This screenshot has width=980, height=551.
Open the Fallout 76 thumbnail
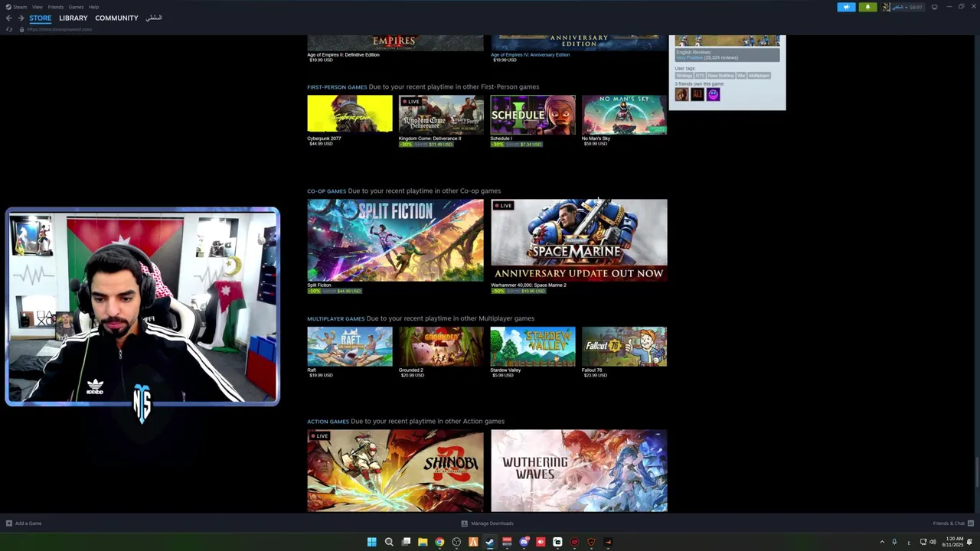point(624,347)
